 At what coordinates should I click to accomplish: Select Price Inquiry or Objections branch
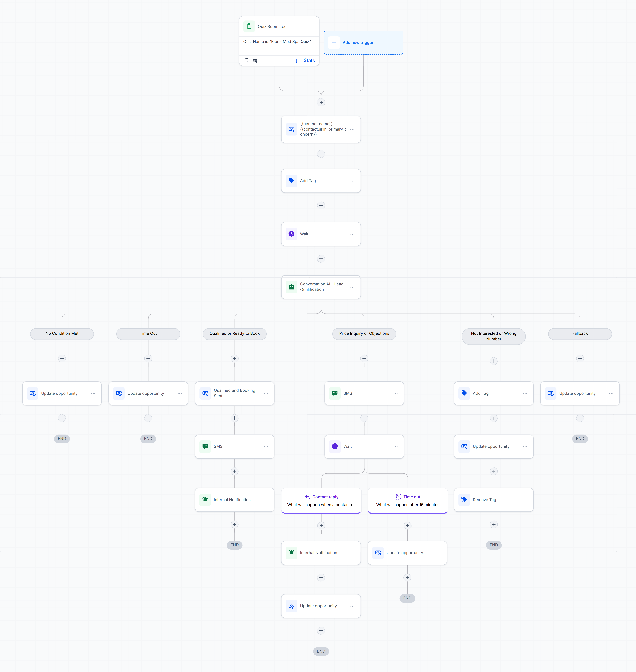click(364, 333)
